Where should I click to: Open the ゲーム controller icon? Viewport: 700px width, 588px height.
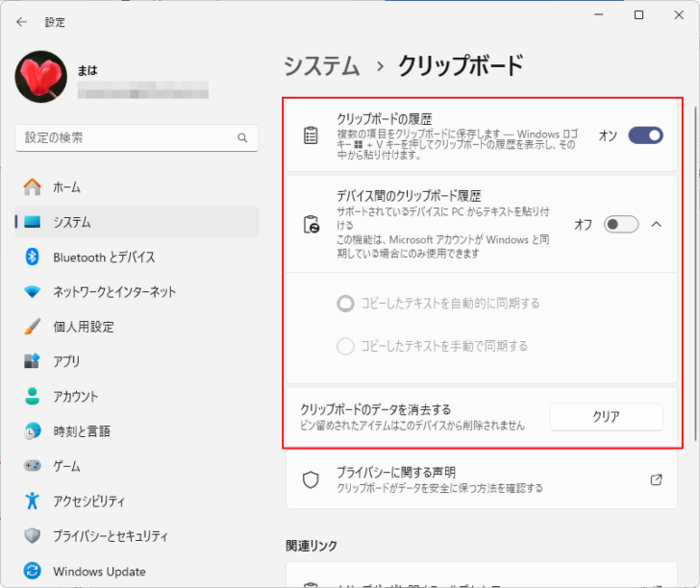tap(32, 466)
